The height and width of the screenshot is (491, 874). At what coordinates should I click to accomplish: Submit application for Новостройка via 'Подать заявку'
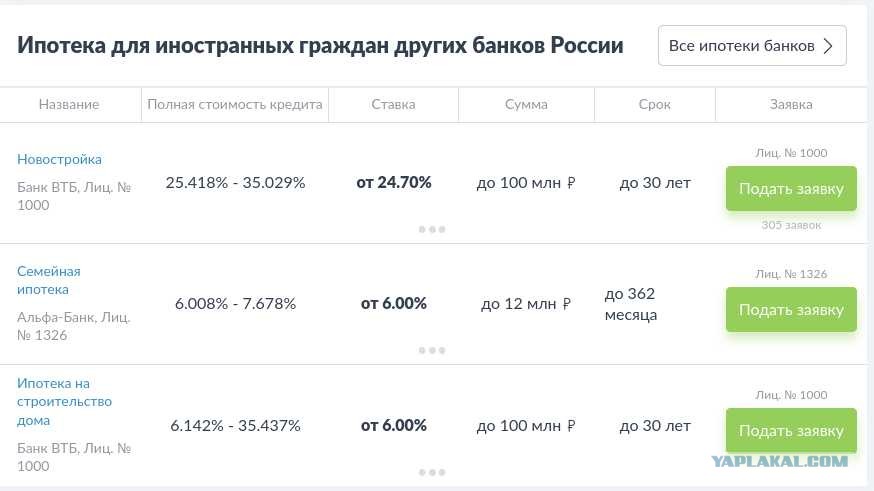tap(791, 189)
